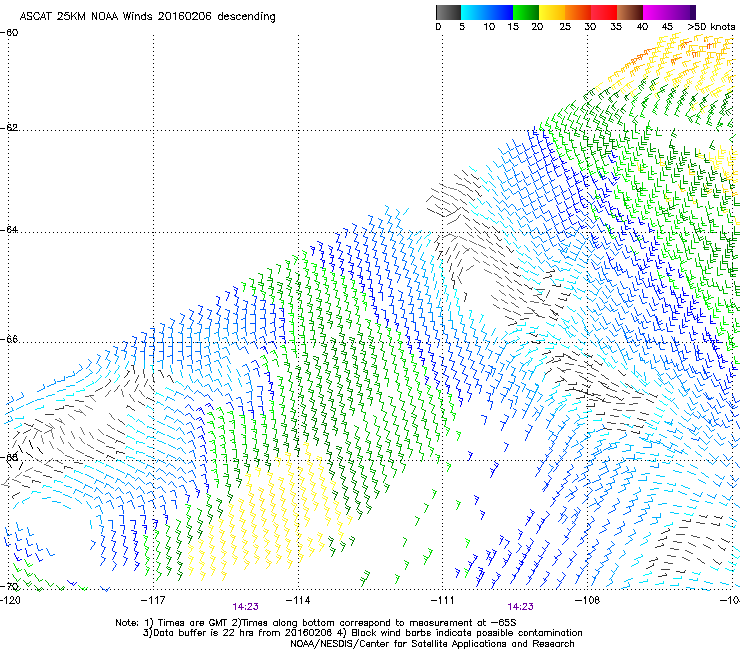
Task: Click legend tick label '25'
Action: point(565,27)
